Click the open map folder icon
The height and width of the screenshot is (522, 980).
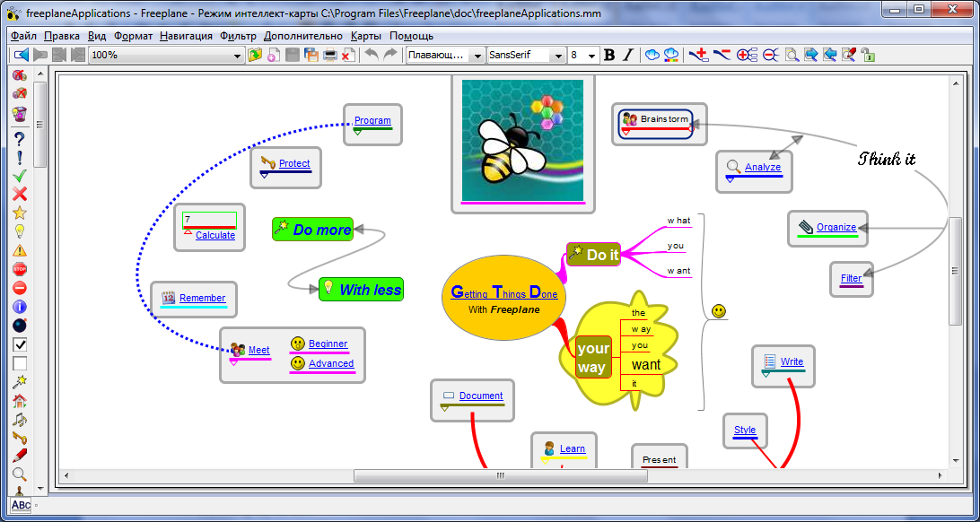(x=254, y=55)
